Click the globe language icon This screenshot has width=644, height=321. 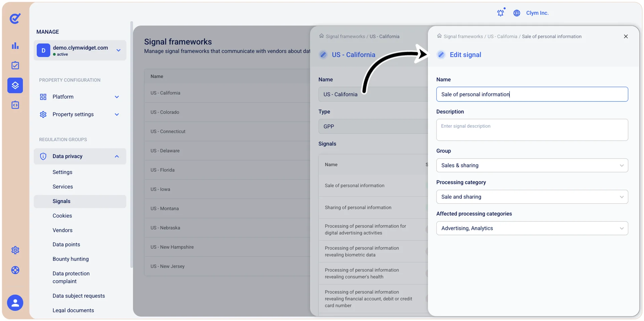coord(517,13)
